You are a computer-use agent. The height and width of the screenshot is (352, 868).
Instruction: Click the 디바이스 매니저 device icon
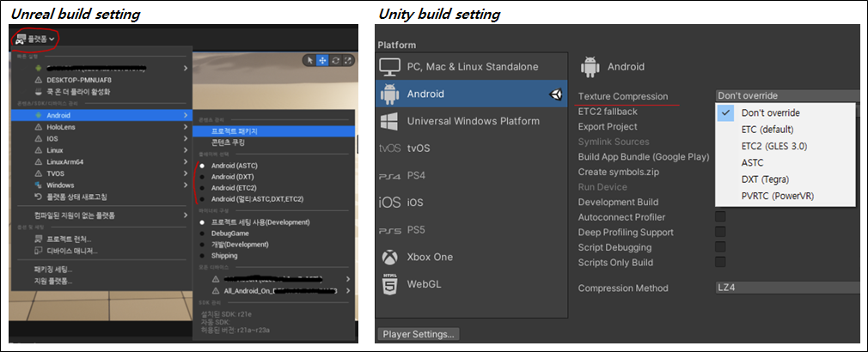38,251
